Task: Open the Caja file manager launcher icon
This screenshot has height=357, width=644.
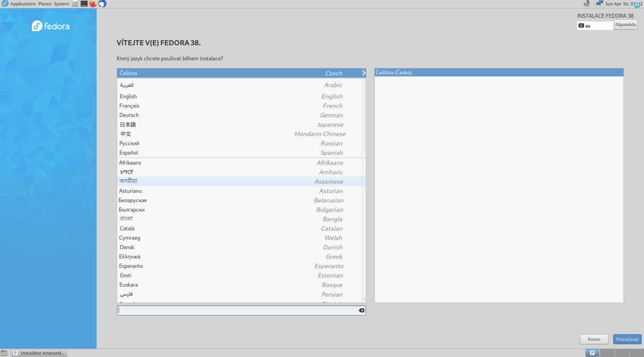Action: [x=75, y=4]
